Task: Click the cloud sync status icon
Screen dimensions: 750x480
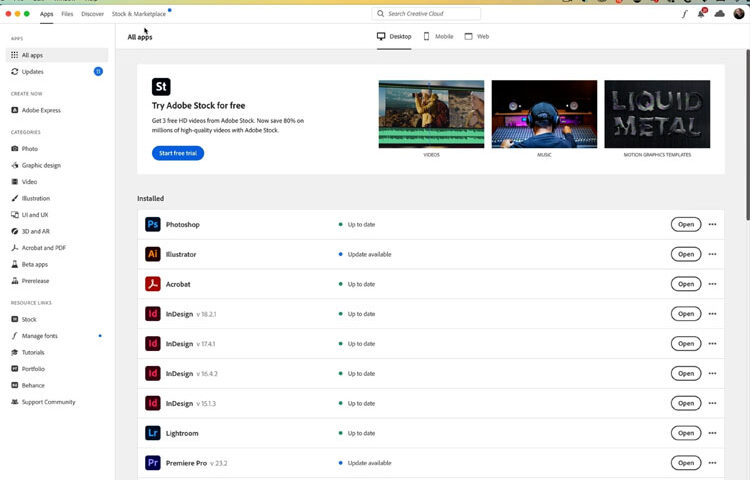Action: pos(720,14)
